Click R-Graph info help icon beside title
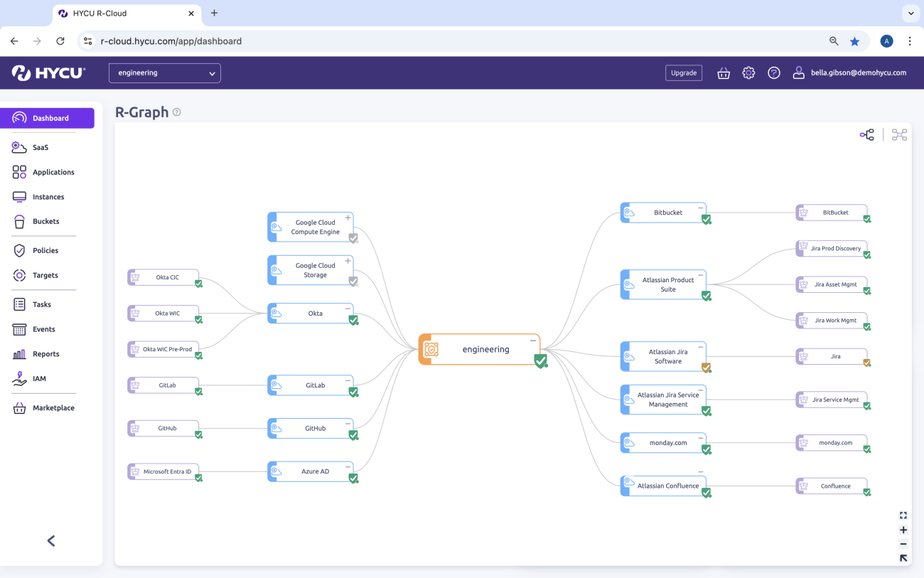Image resolution: width=924 pixels, height=578 pixels. (177, 112)
